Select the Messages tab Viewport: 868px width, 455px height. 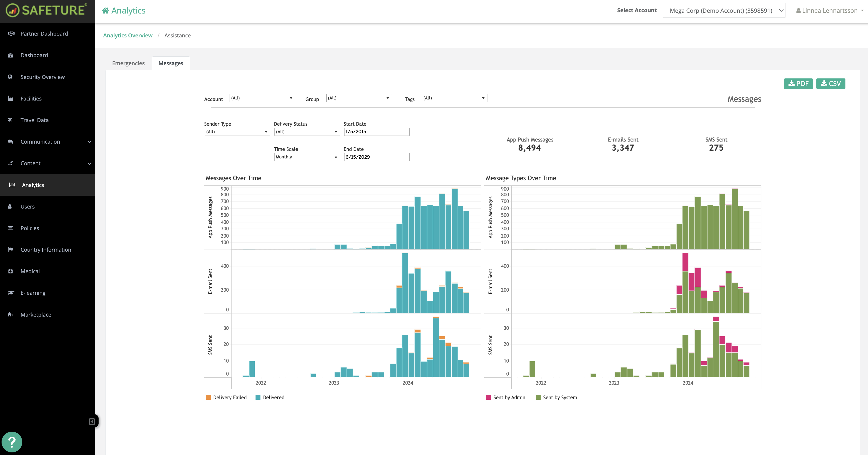170,63
